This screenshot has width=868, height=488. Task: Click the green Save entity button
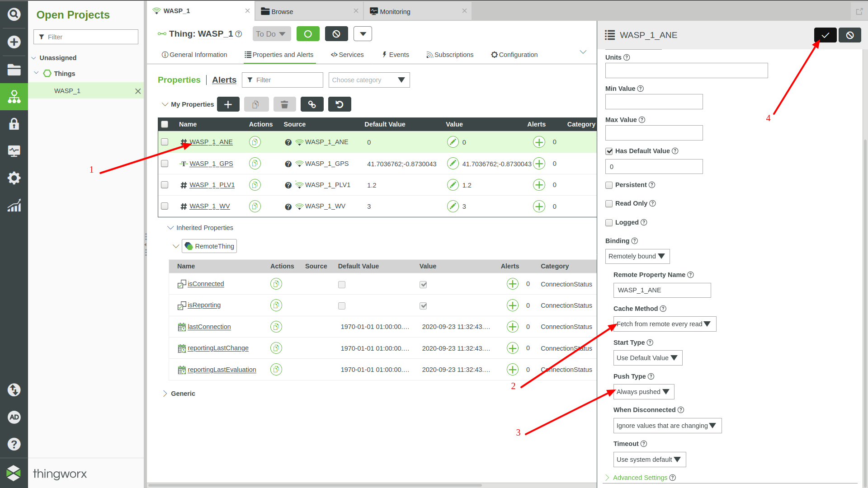tap(308, 34)
